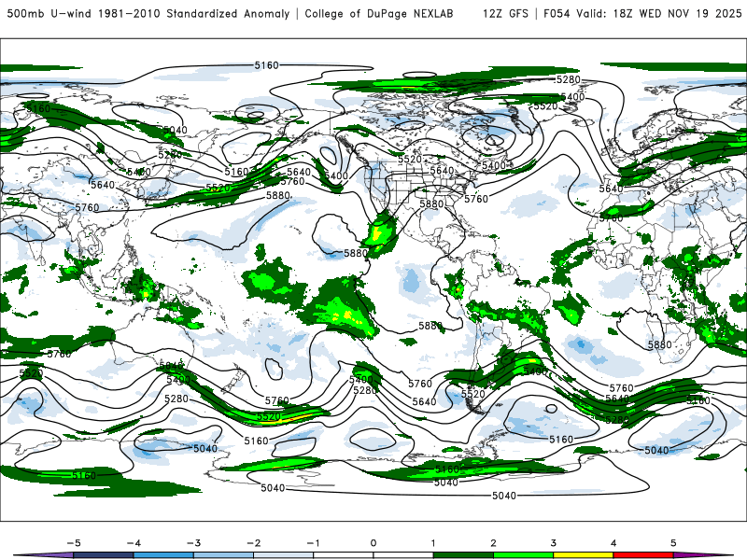Viewport: 747px width, 560px height.
Task: Click the "5880" contour label over the southern United States
Action: [x=431, y=203]
